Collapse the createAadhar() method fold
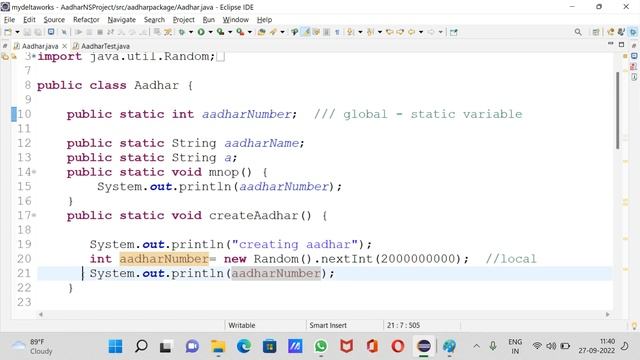Image resolution: width=640 pixels, height=360 pixels. coord(34,215)
